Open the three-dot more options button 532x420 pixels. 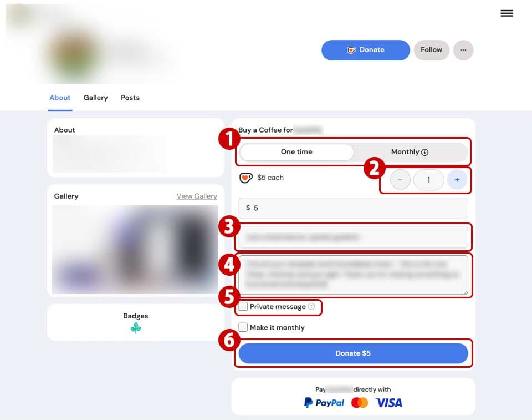463,50
